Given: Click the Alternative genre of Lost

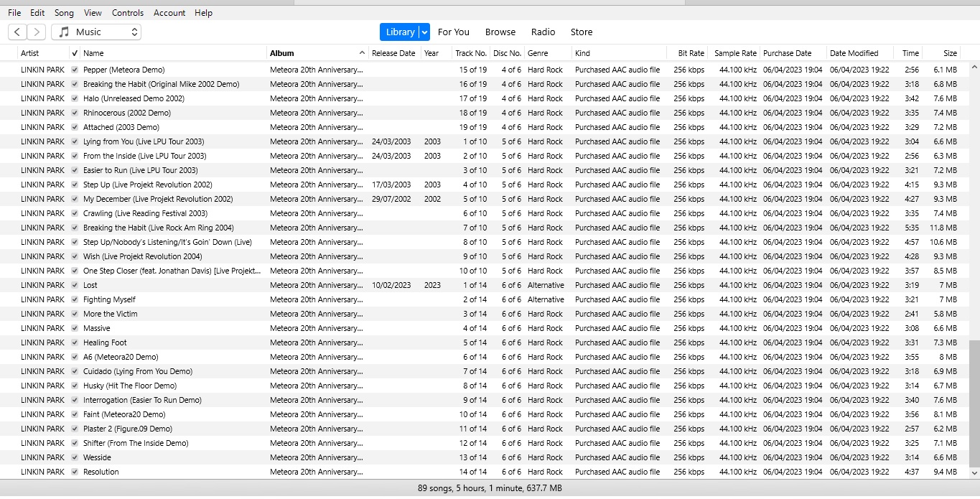Looking at the screenshot, I should pos(546,285).
